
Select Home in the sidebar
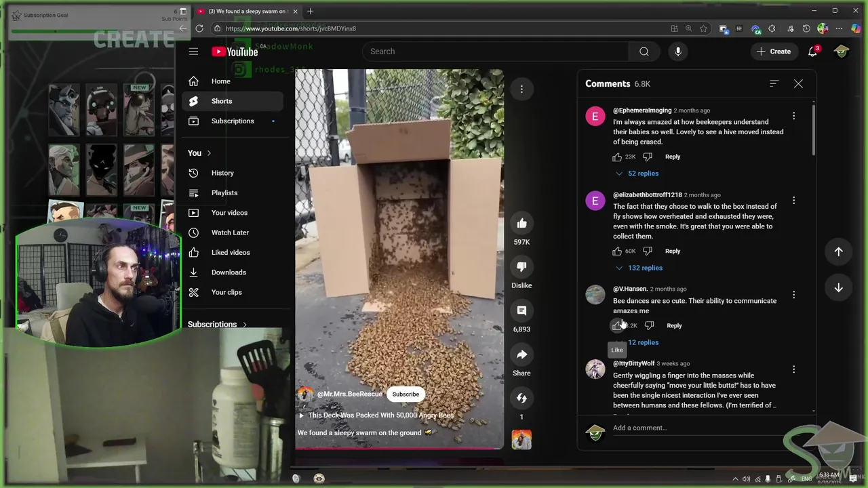[233, 81]
